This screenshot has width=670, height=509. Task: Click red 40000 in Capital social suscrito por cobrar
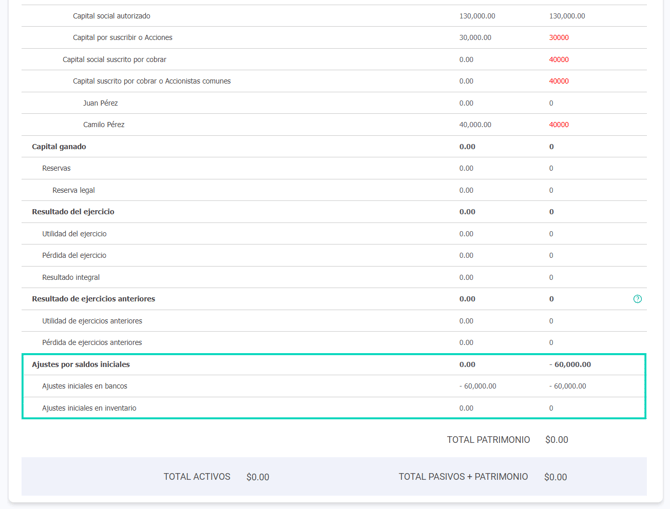tap(558, 60)
